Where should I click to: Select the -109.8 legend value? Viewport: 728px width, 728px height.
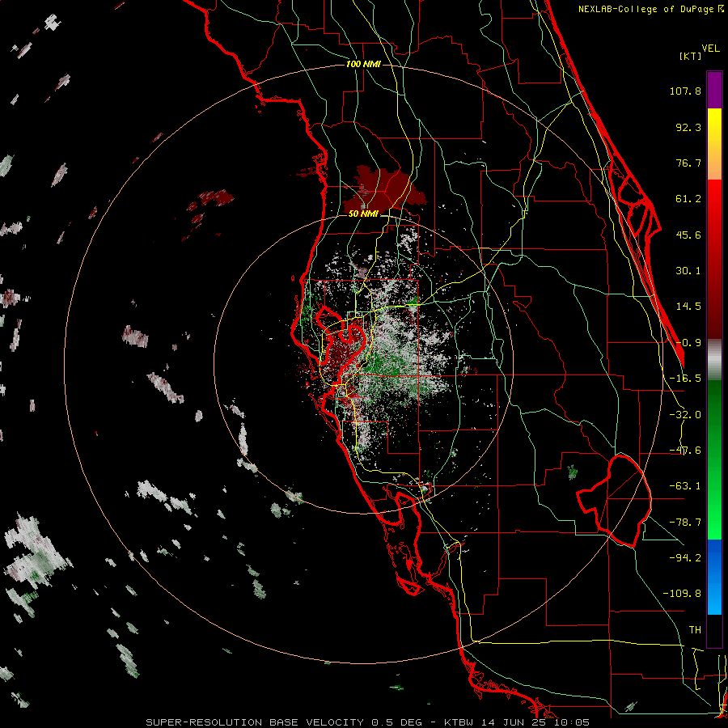682,594
